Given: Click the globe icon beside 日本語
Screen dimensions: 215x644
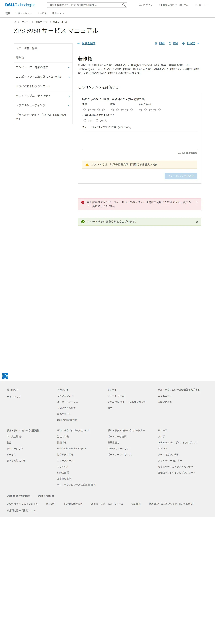Looking at the screenshot, I should [x=184, y=43].
